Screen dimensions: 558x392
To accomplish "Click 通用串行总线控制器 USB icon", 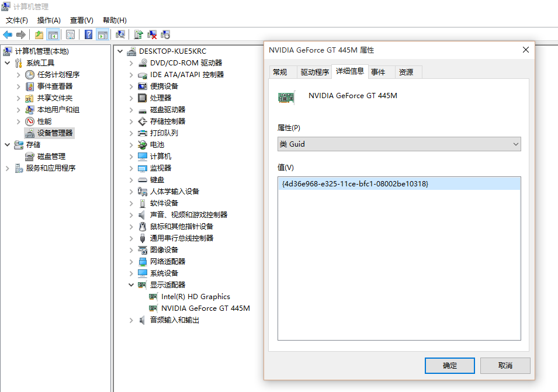I will [x=143, y=238].
